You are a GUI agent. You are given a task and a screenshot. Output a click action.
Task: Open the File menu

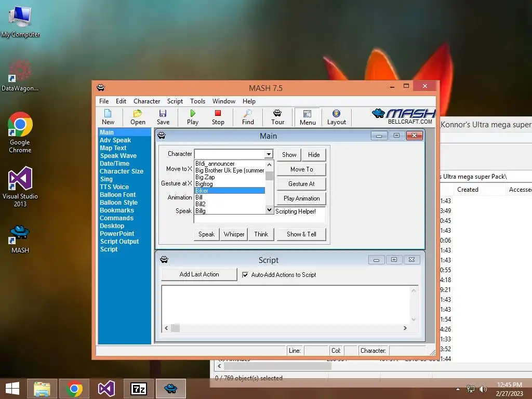(104, 101)
